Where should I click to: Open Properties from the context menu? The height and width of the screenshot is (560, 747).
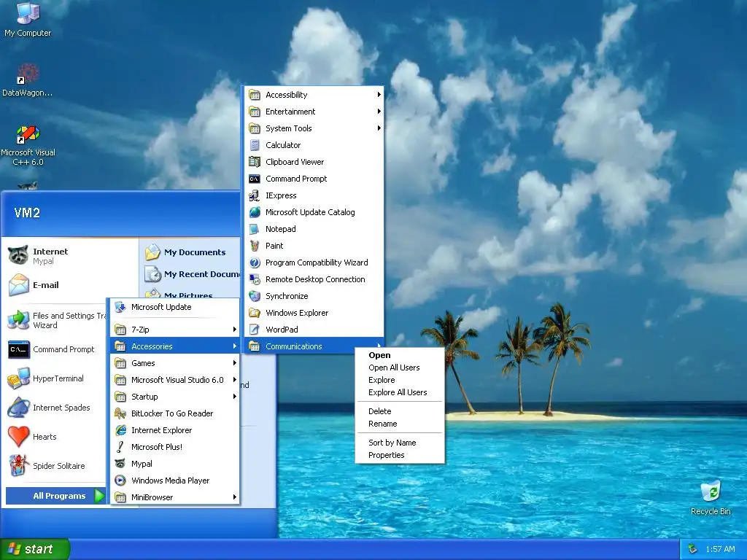(399, 455)
